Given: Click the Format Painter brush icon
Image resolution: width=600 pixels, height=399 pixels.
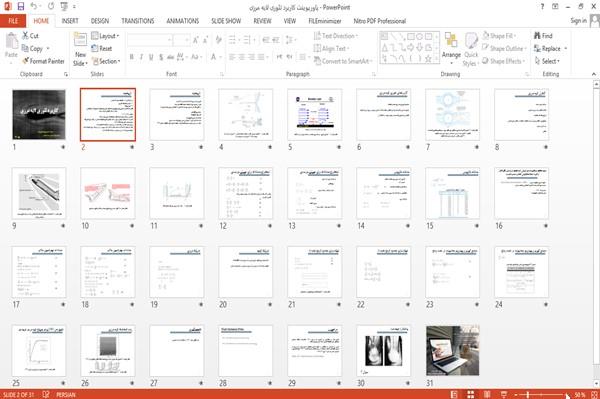Looking at the screenshot, I should [x=26, y=61].
